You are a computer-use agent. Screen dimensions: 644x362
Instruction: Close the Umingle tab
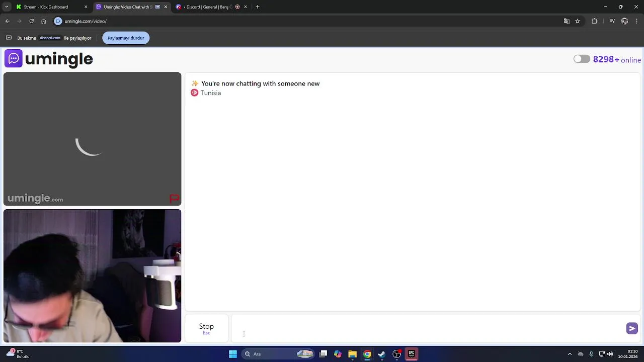pos(166,7)
